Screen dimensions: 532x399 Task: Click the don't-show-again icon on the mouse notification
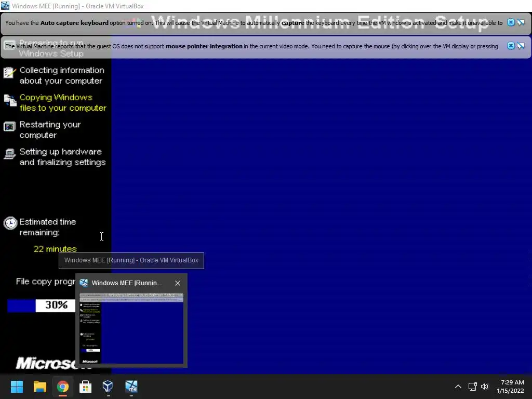click(x=521, y=46)
